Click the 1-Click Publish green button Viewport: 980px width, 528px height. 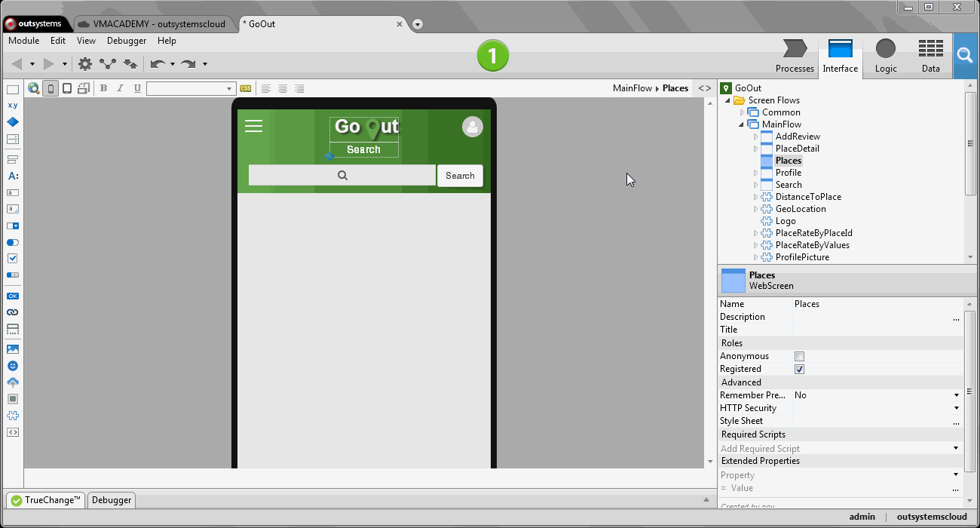click(x=492, y=56)
